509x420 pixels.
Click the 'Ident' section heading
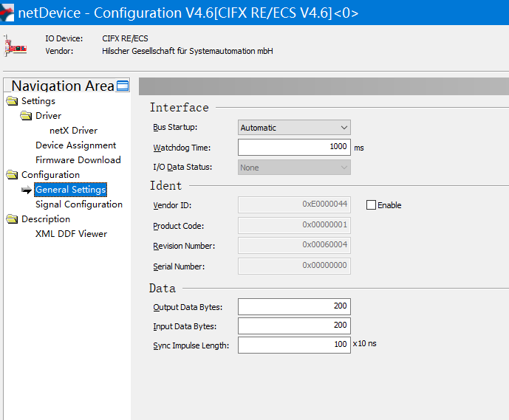[165, 185]
